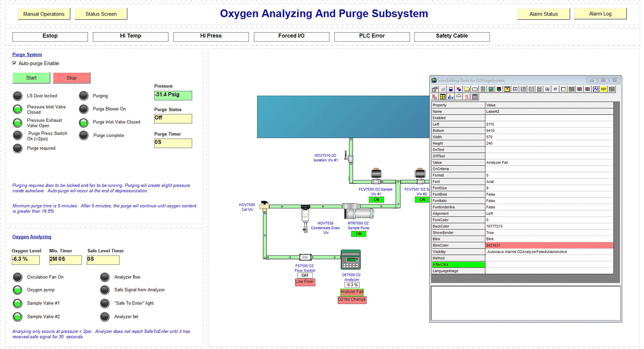Screen dimensions: 644x349
Task: Select the PLC Error alarm banner
Action: tap(372, 37)
